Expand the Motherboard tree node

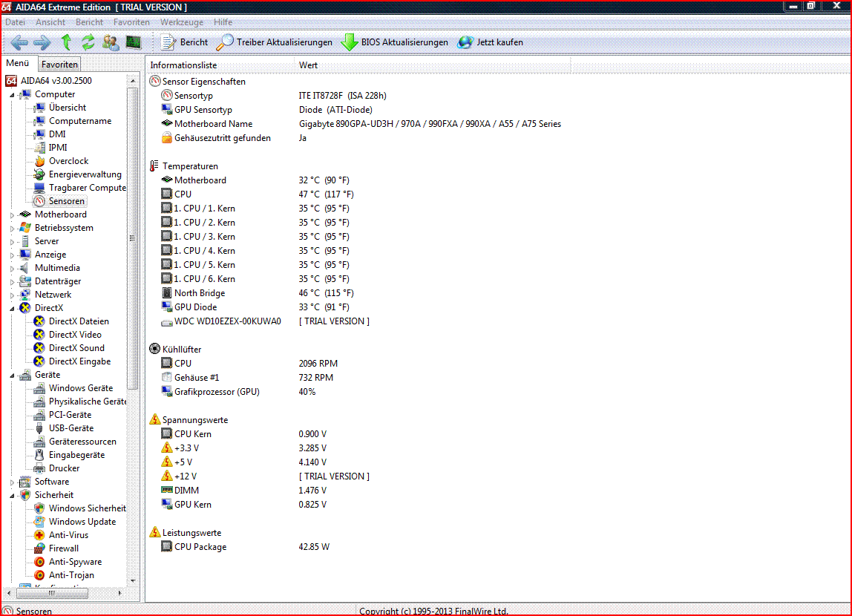click(12, 215)
